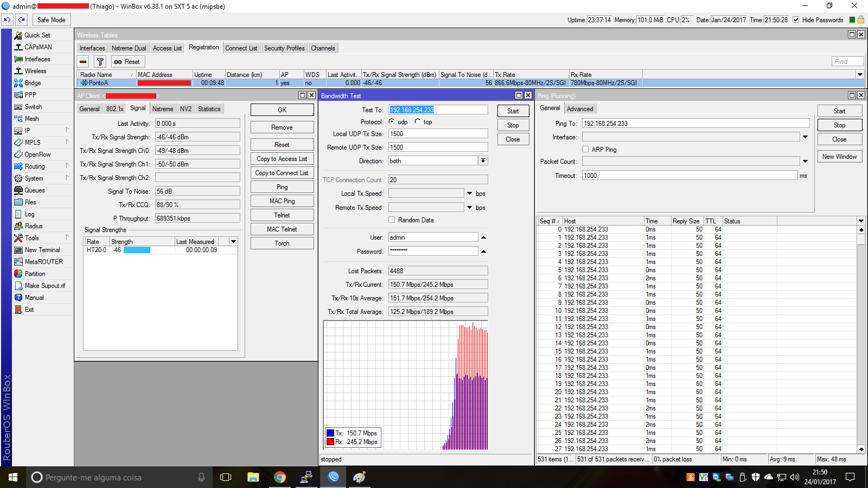Image resolution: width=868 pixels, height=488 pixels.
Task: Expand the Local Tx Speed dropdown
Action: [469, 194]
